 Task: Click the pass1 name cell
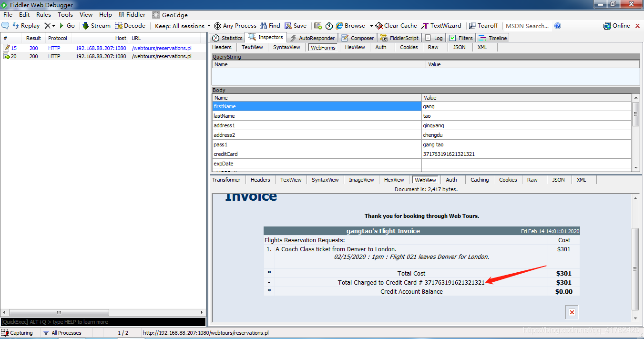(x=317, y=144)
